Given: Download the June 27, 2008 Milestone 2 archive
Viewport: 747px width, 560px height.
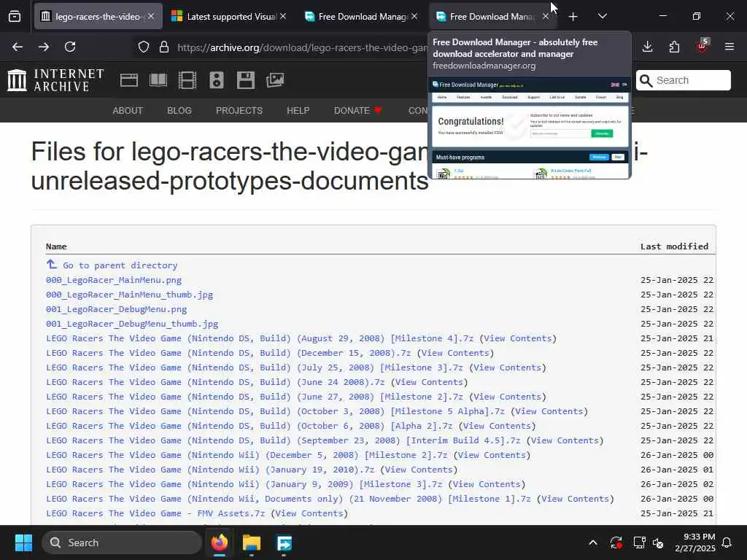Looking at the screenshot, I should pos(255,397).
